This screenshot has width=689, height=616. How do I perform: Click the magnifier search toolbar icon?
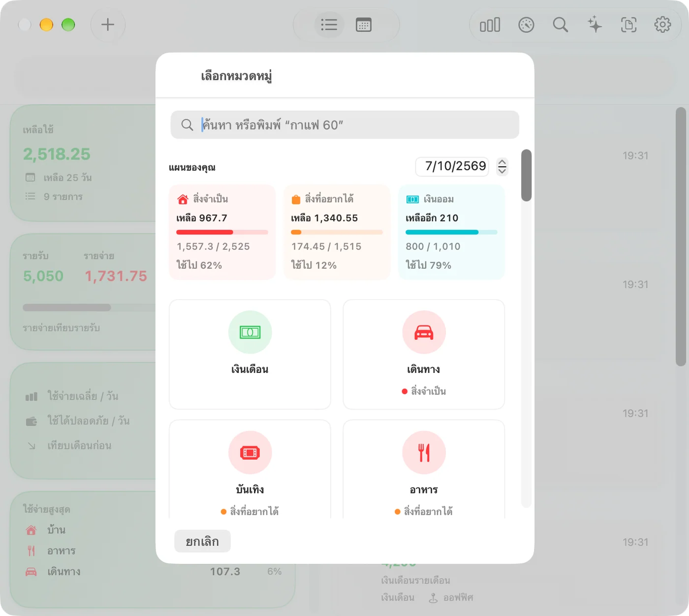(x=560, y=25)
